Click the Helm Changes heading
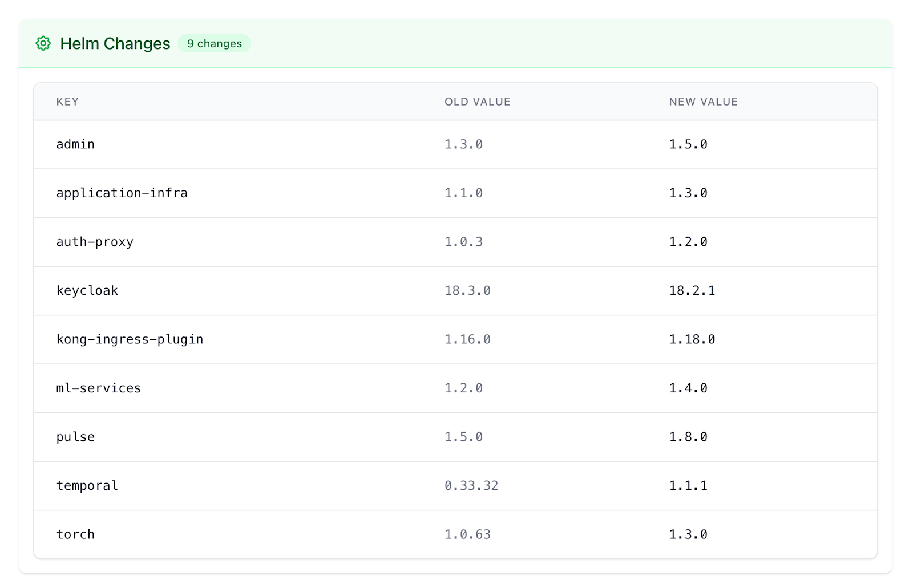The height and width of the screenshot is (588, 913). pos(115,44)
